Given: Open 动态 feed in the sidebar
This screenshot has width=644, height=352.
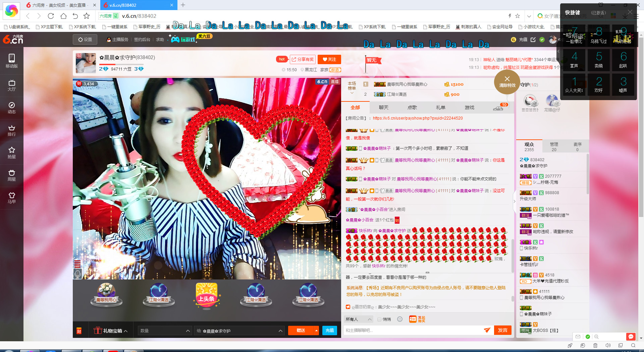Looking at the screenshot, I should click(x=12, y=107).
